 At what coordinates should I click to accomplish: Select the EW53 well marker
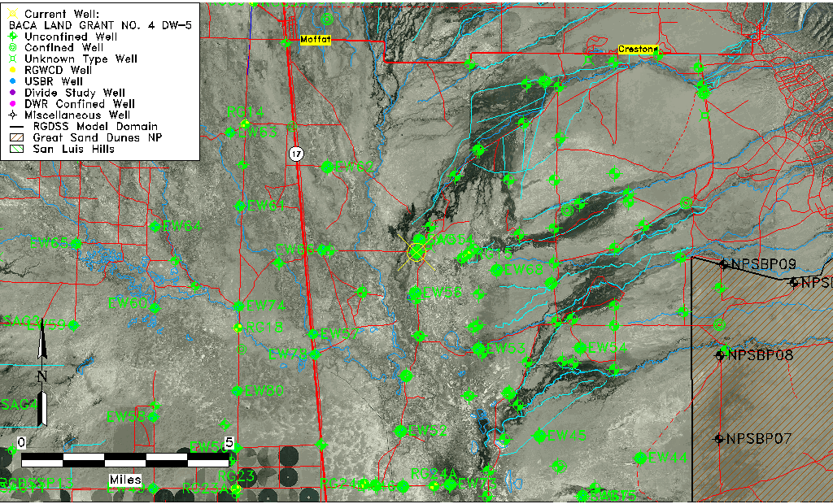click(480, 348)
